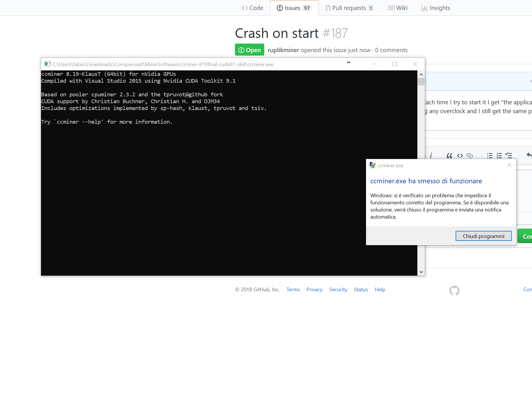Click console scrollbar down arrow
The image size is (532, 399).
[x=421, y=272]
